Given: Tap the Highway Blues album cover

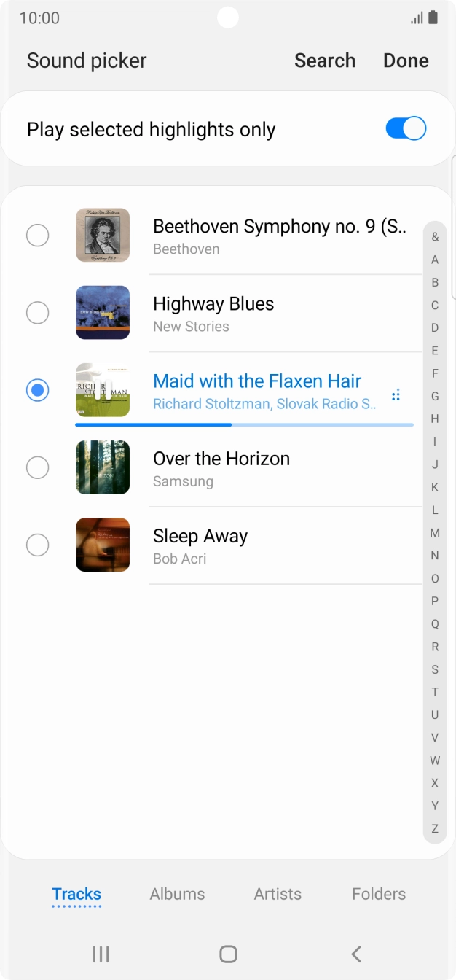Looking at the screenshot, I should pos(103,313).
